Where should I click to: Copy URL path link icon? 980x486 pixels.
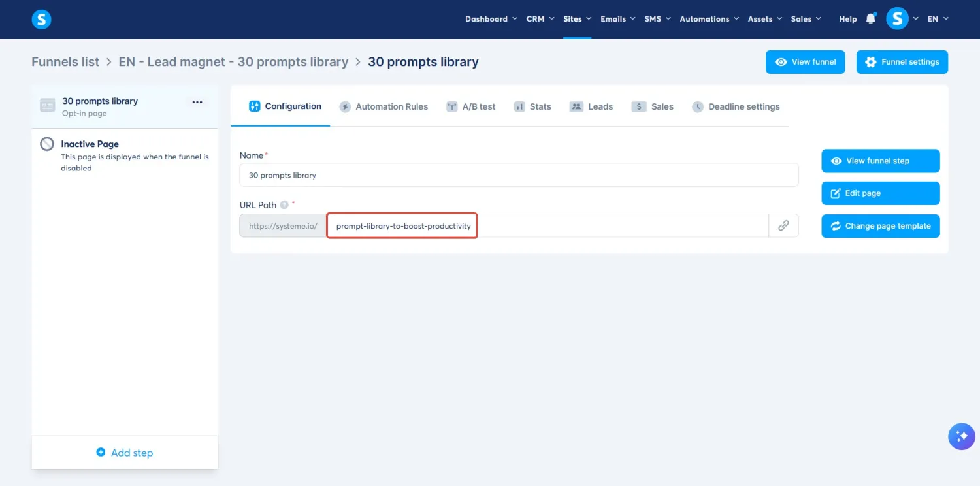[x=783, y=226]
